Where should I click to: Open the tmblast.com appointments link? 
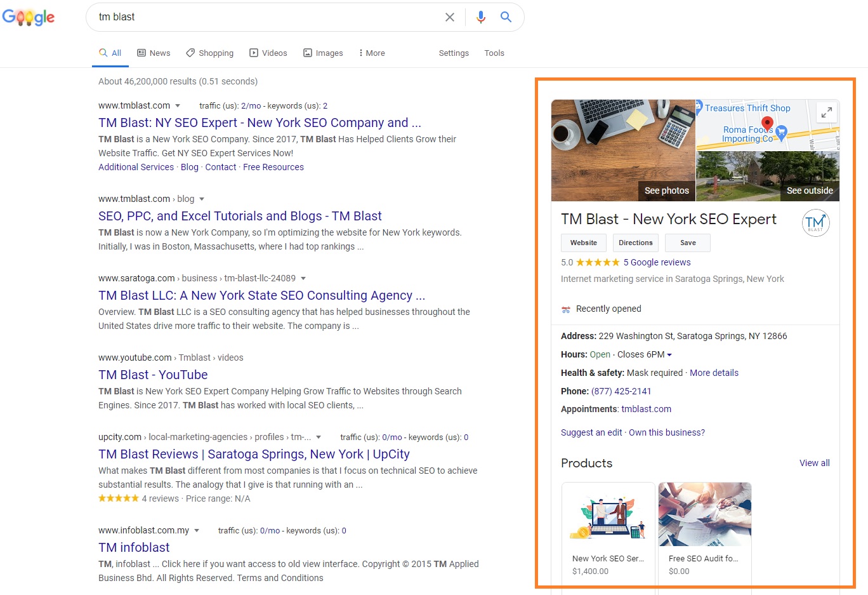click(x=646, y=409)
